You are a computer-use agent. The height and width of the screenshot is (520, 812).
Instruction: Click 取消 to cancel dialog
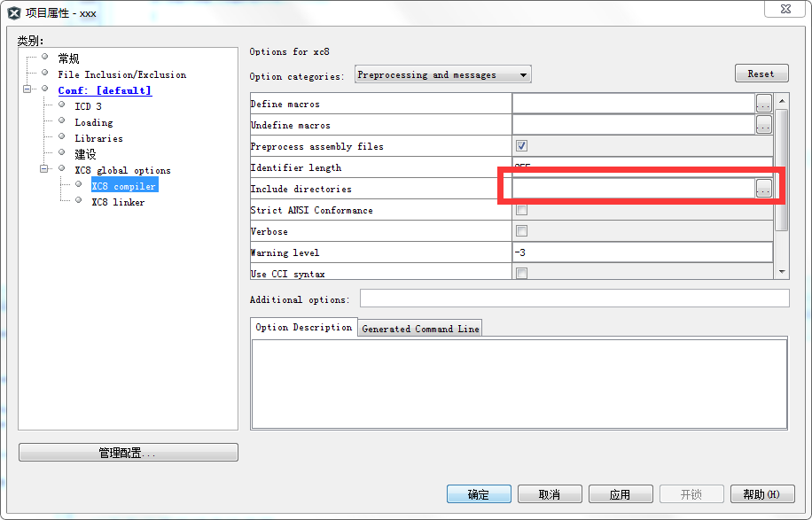click(x=550, y=494)
